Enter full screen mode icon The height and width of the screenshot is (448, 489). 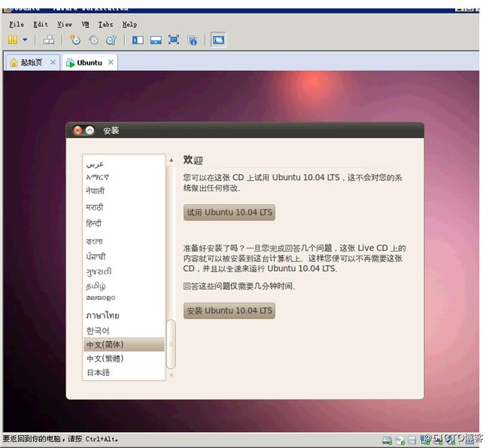[x=174, y=40]
